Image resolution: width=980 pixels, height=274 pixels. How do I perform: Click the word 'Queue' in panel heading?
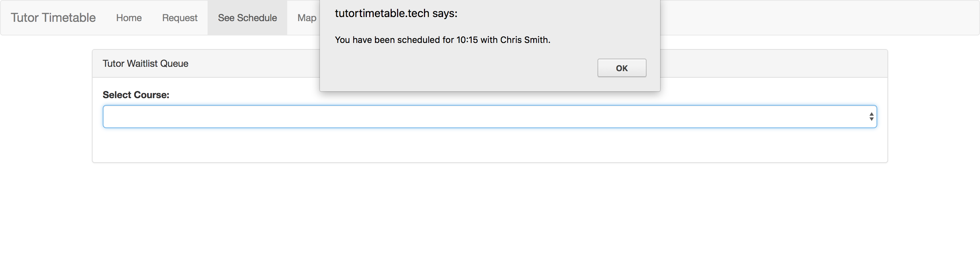coord(174,64)
